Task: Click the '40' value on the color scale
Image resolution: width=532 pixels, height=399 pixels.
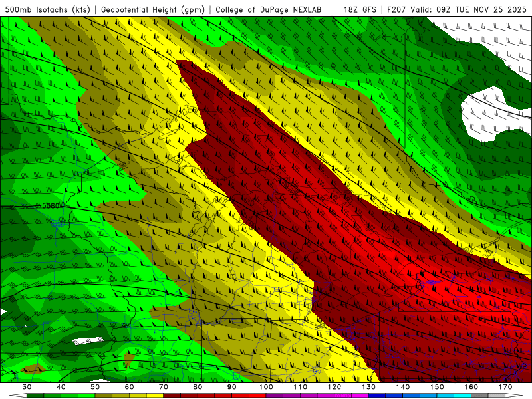Action: pyautogui.click(x=61, y=387)
